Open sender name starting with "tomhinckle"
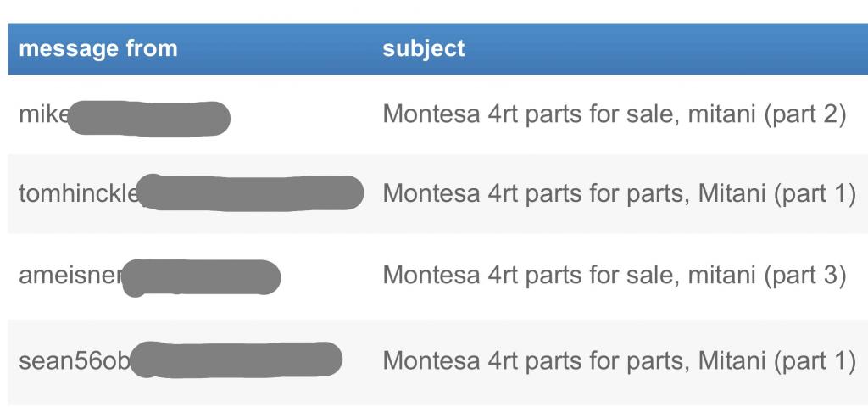The height and width of the screenshot is (407, 868). pos(78,194)
